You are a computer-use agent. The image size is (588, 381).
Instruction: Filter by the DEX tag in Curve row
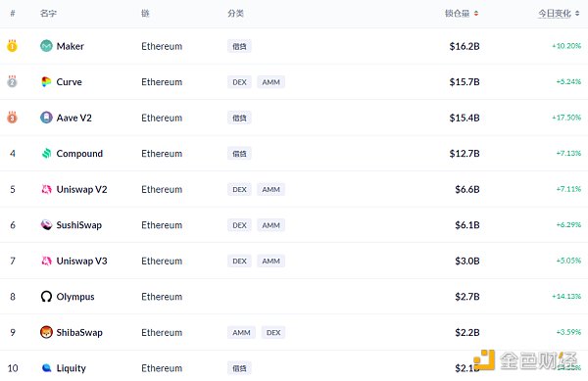(239, 82)
